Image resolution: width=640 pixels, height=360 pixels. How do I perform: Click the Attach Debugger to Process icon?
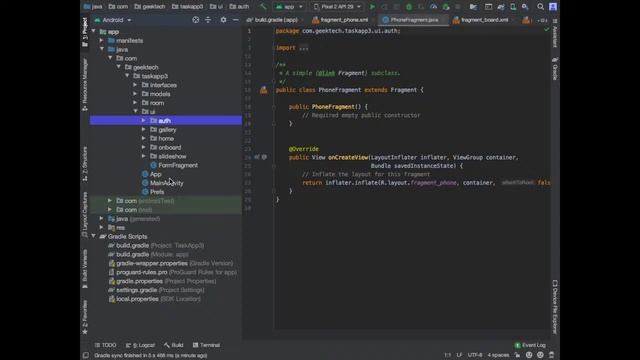(x=446, y=7)
